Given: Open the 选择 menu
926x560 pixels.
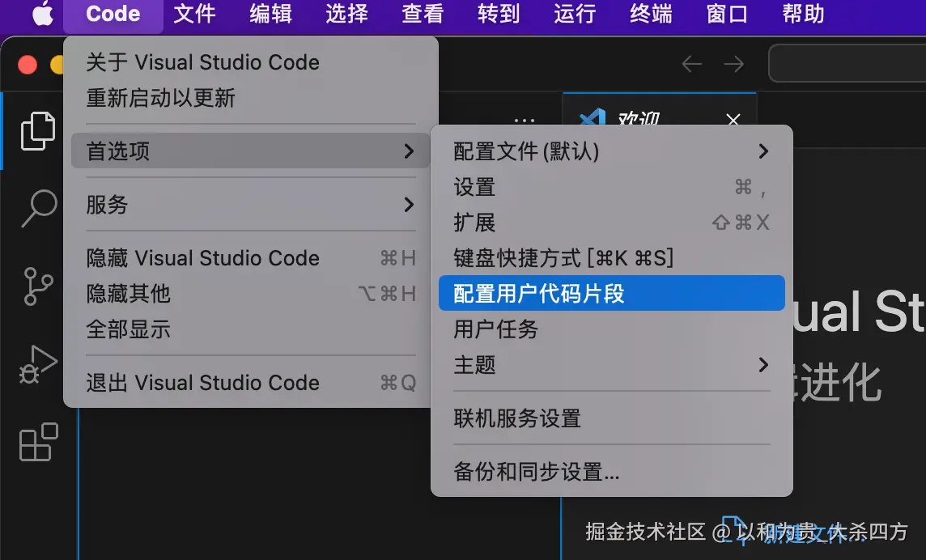Looking at the screenshot, I should tap(347, 14).
